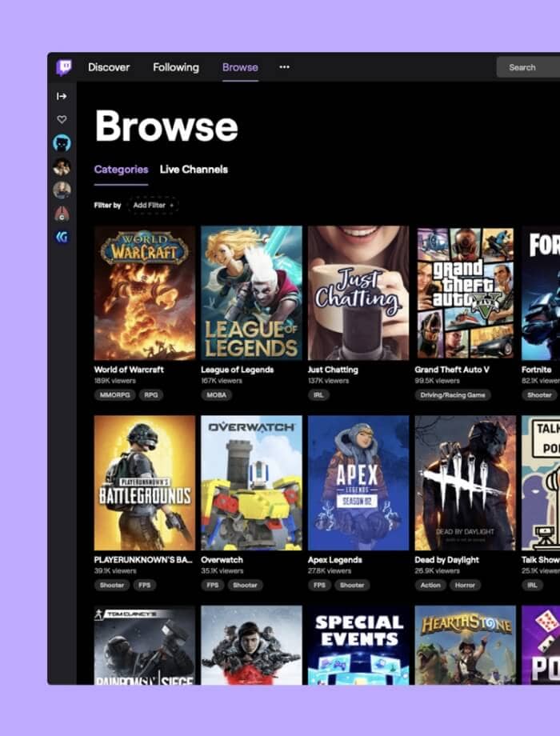560x736 pixels.
Task: Click the Apex Legends title link
Action: [335, 559]
